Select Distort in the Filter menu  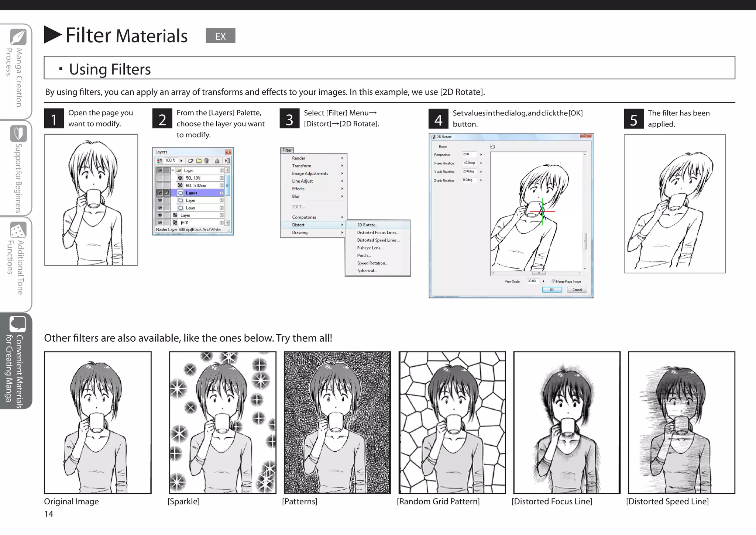tap(314, 225)
